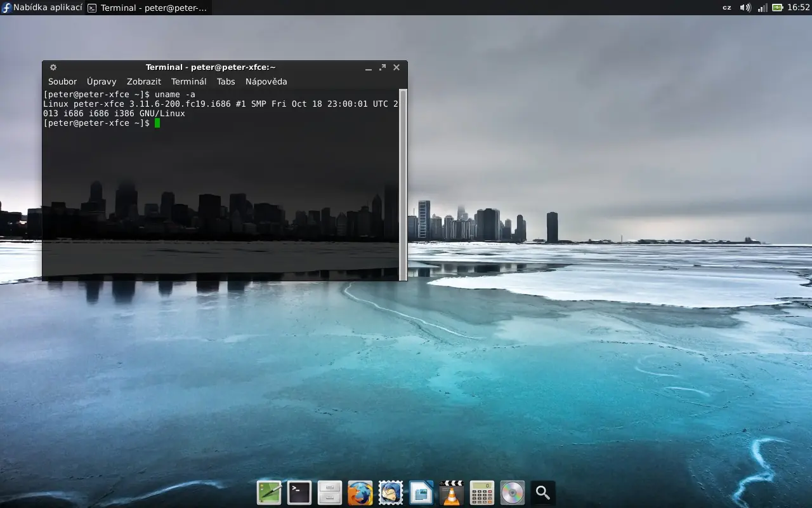The width and height of the screenshot is (812, 508).
Task: Open the magnifier search icon in dock
Action: point(543,493)
